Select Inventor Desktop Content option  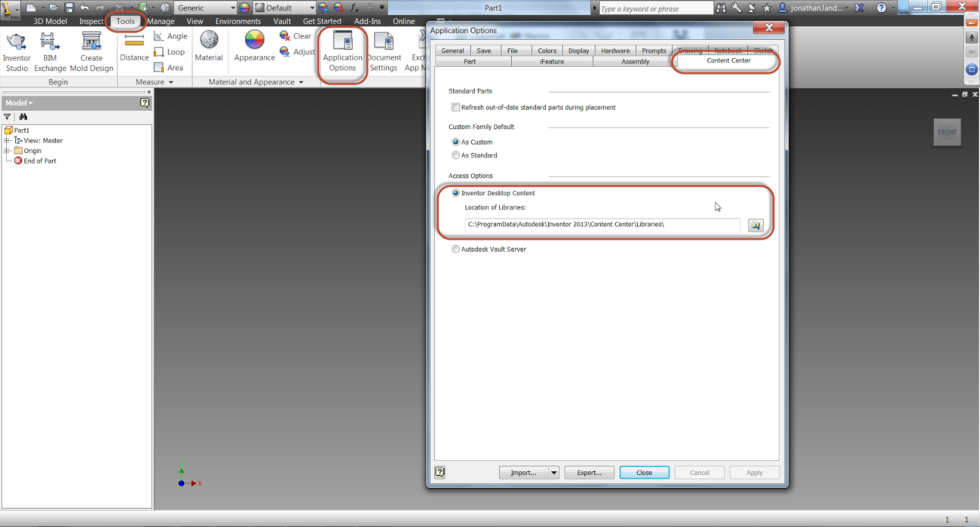(x=456, y=193)
